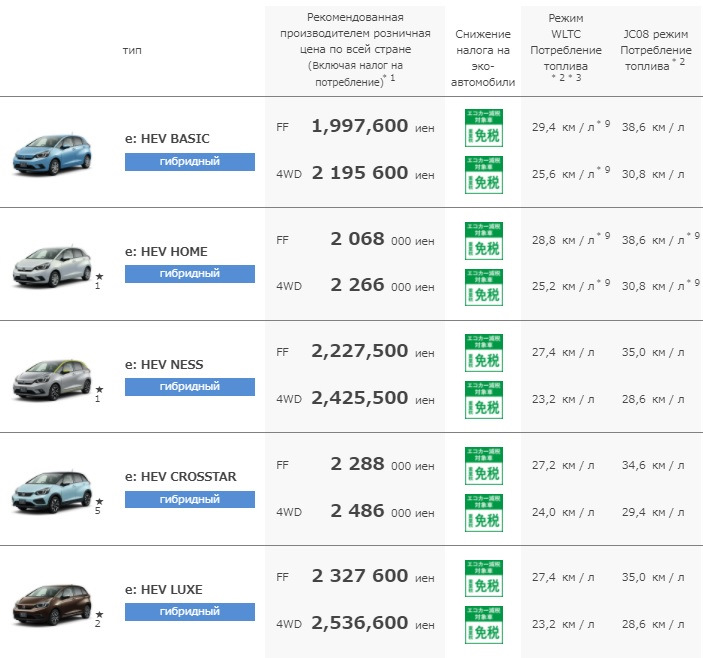Click the 1,997,600 yen FF price

[x=359, y=126]
